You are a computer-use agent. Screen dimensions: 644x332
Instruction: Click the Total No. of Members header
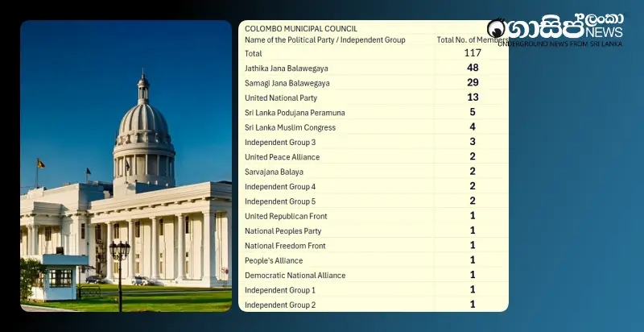[x=472, y=39]
